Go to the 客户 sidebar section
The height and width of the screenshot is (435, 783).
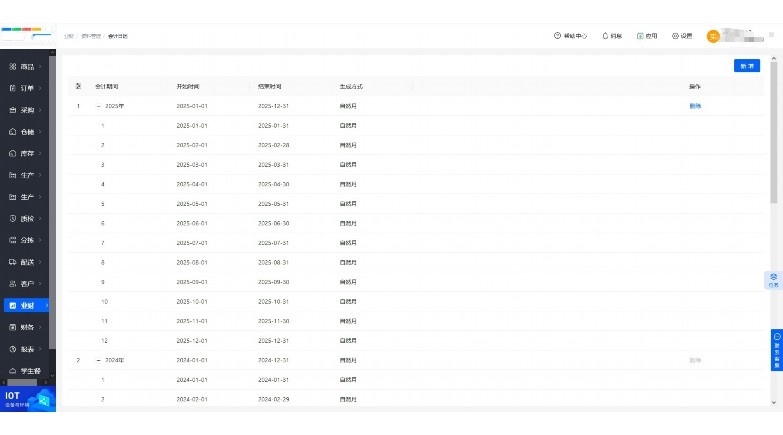24,284
